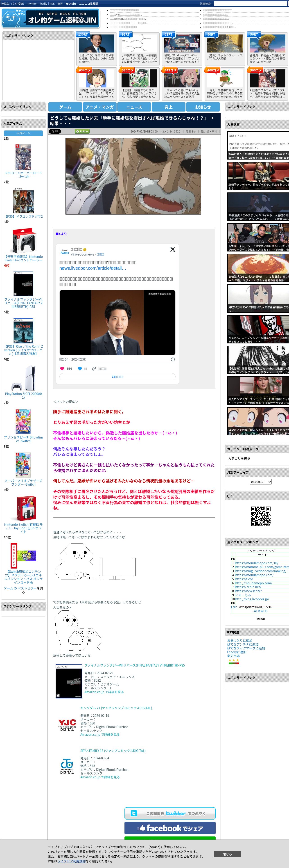Open the QR code image

coord(261,516)
